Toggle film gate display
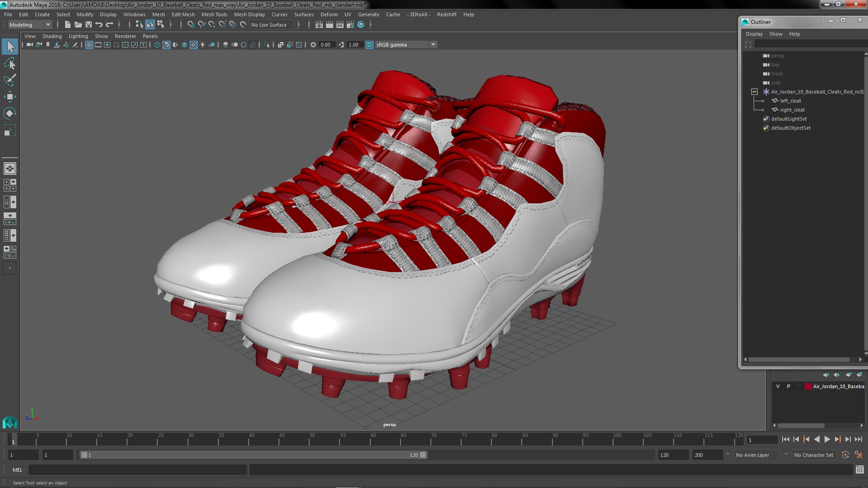The height and width of the screenshot is (488, 868). click(x=98, y=45)
